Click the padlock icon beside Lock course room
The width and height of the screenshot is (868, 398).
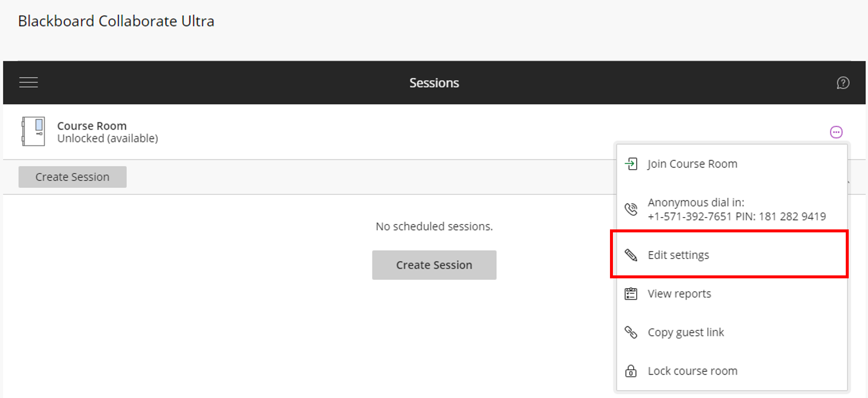[x=631, y=371]
